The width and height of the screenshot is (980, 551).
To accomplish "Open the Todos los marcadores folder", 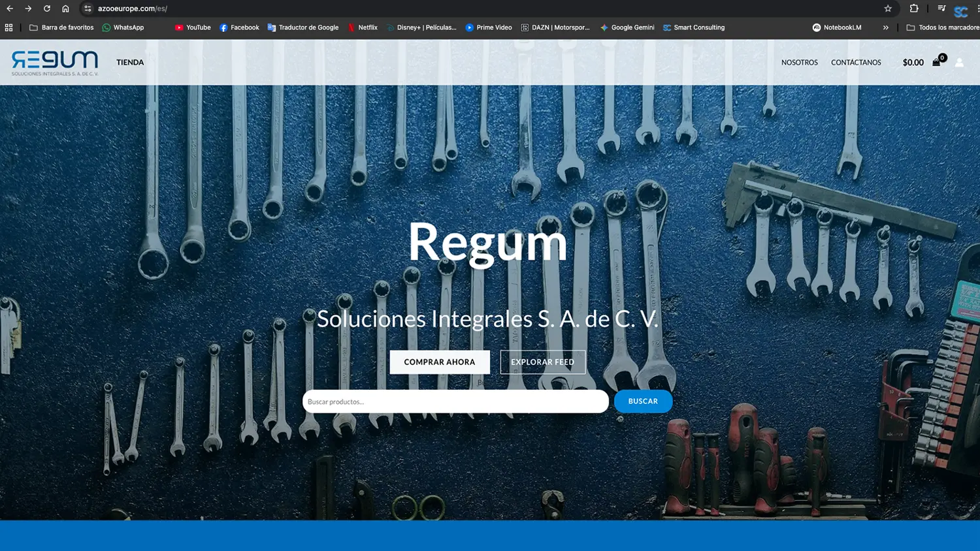I will [943, 27].
